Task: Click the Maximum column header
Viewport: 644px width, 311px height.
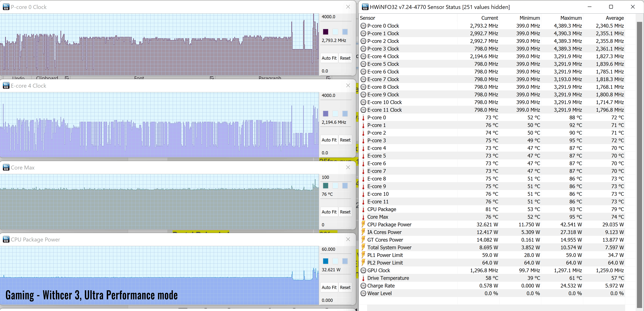Action: (x=571, y=18)
